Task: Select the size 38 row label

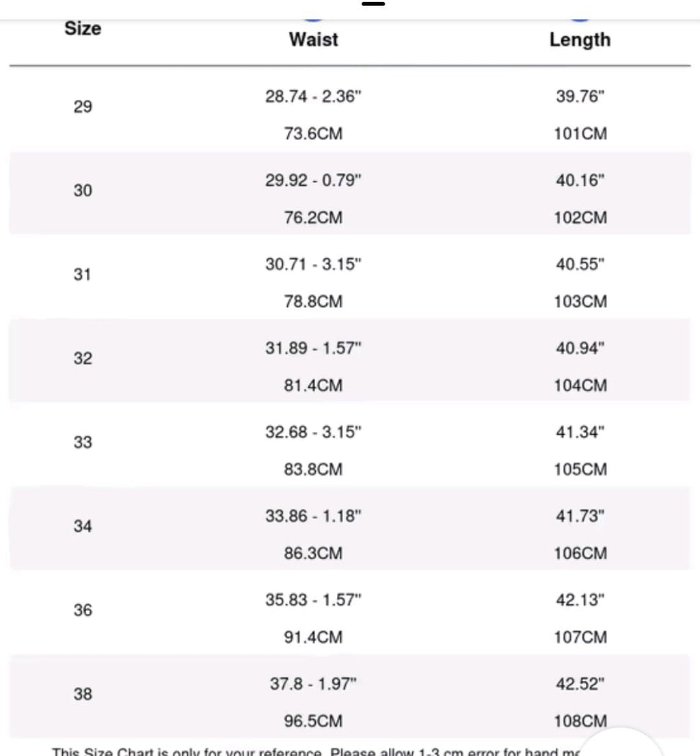Action: (83, 694)
